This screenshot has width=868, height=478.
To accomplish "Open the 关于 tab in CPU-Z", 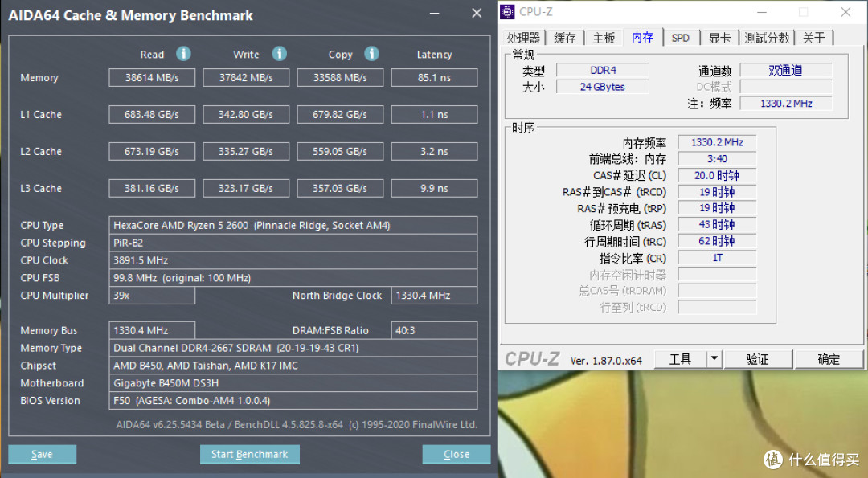I will click(813, 38).
